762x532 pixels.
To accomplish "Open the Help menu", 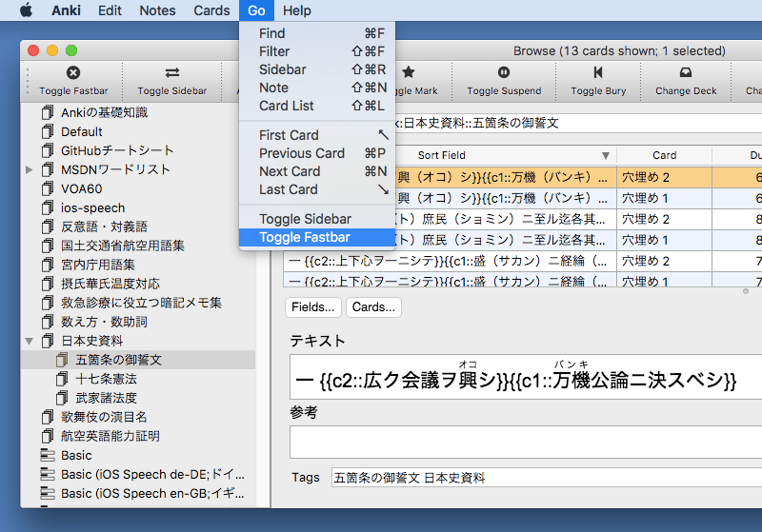I will pos(297,10).
